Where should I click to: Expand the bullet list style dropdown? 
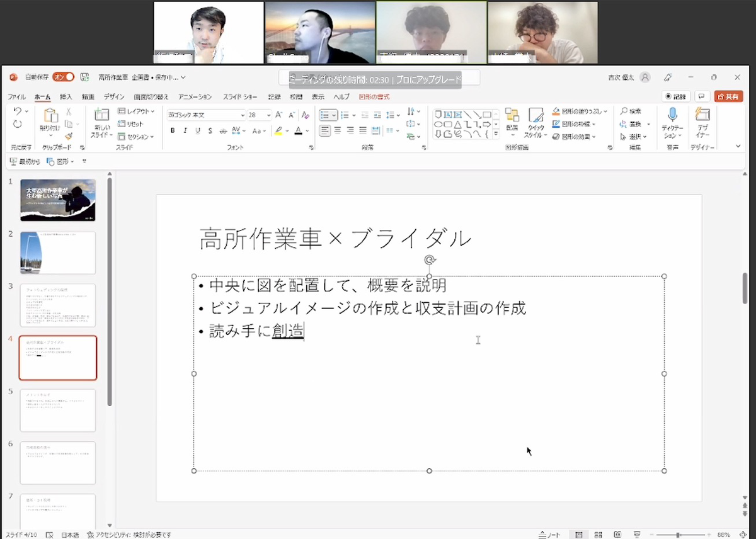point(335,115)
